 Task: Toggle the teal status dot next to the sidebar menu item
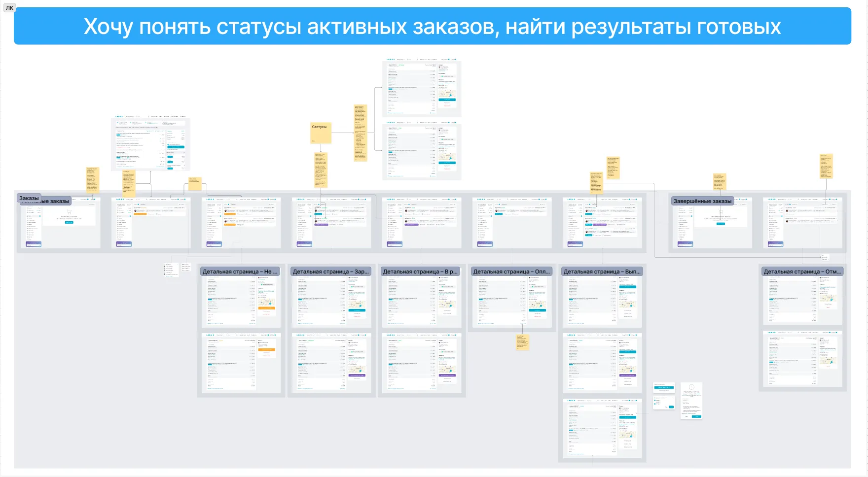[40, 216]
